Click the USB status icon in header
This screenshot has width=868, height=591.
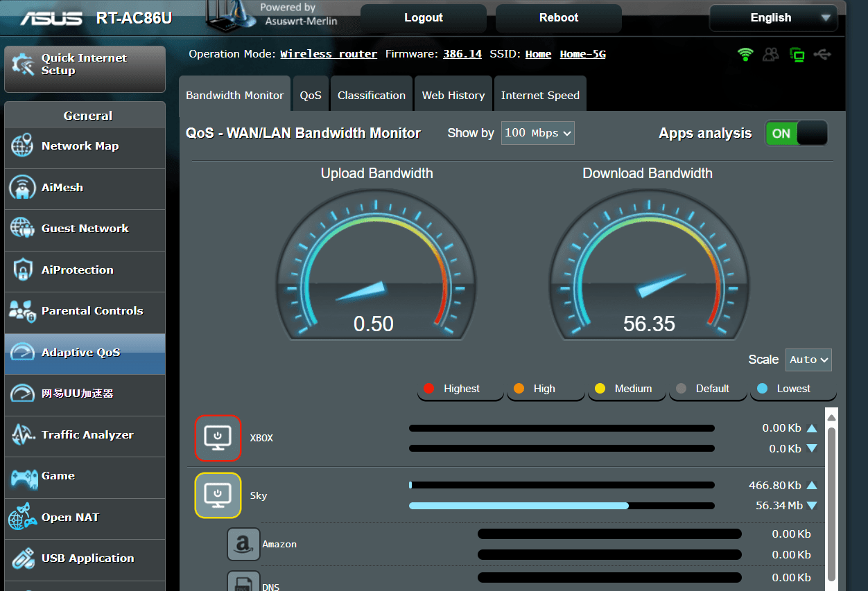coord(823,54)
